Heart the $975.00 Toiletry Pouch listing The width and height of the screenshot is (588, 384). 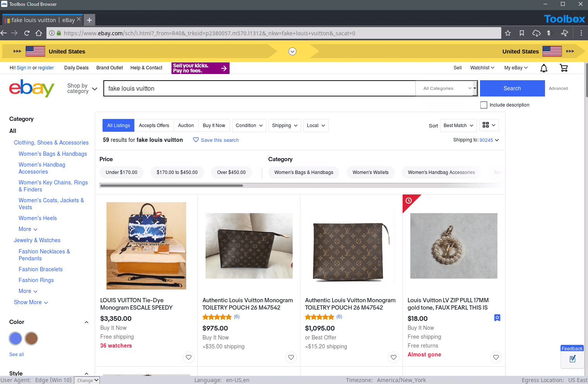click(x=291, y=357)
